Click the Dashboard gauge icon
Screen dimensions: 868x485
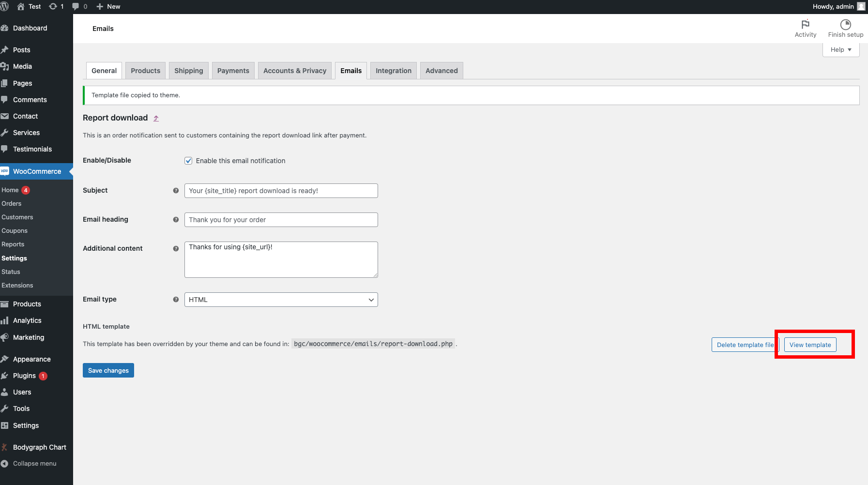click(4, 28)
